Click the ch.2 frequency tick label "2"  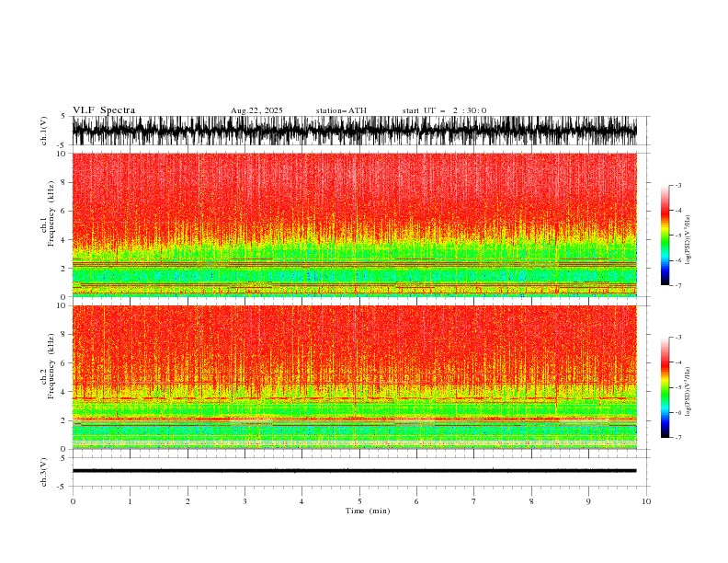[x=64, y=420]
